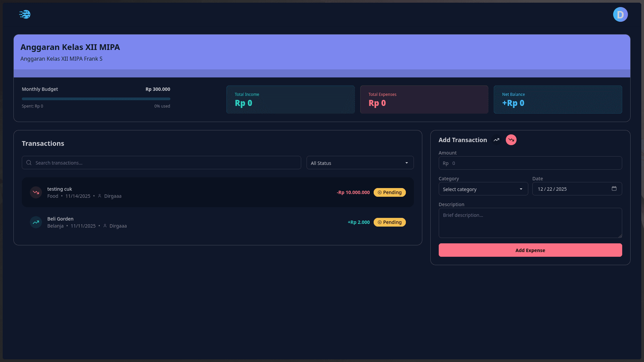Click the Anggaran Kelas XII MIPA banner title
644x362 pixels.
(70, 47)
